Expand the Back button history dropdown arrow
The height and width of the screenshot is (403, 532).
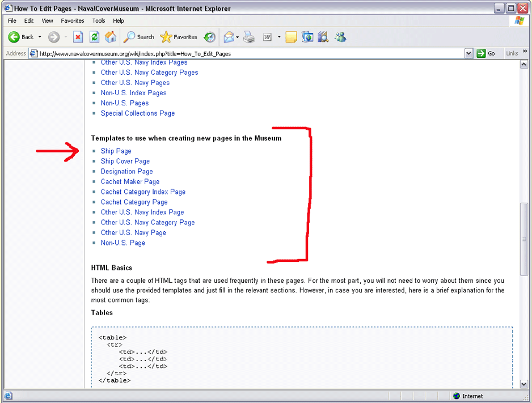40,37
